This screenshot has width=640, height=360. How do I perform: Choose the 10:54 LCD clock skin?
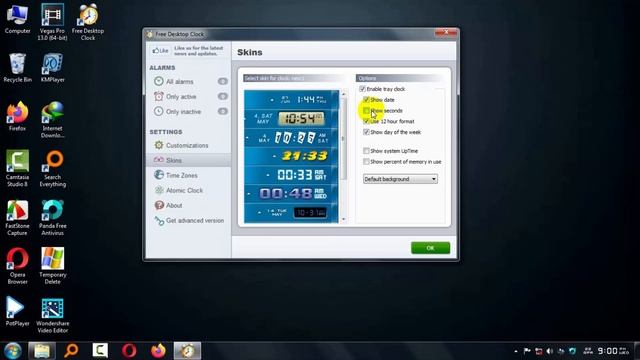point(291,119)
